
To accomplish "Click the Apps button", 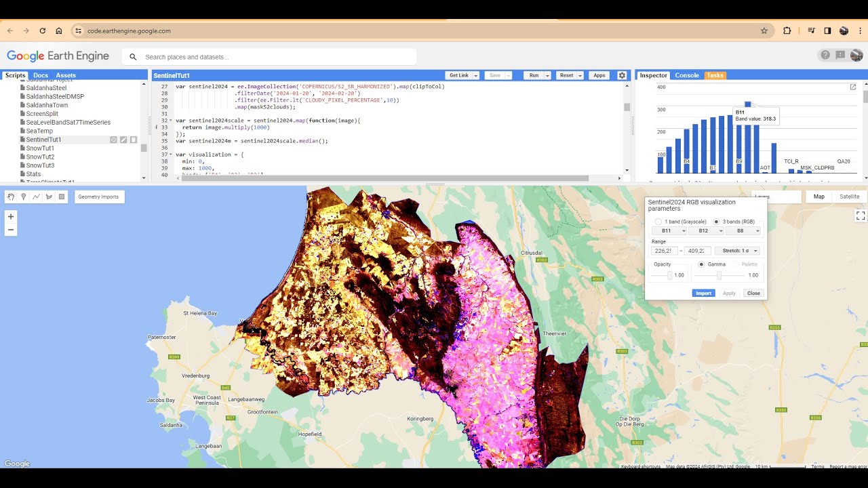I will (599, 75).
